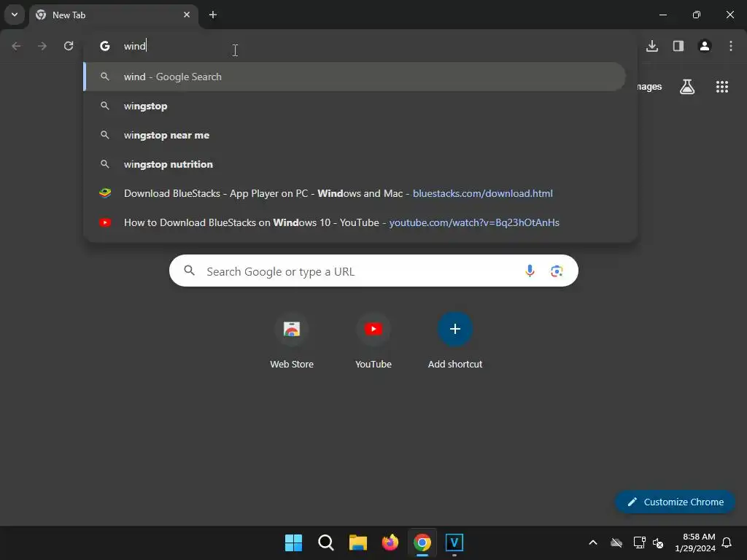This screenshot has width=747, height=560.
Task: Click the 'Search Google or type a URL' box
Action: (373, 271)
